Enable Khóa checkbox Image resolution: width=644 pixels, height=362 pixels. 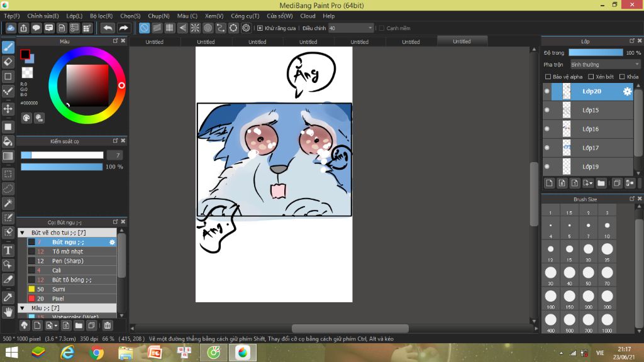click(x=622, y=77)
